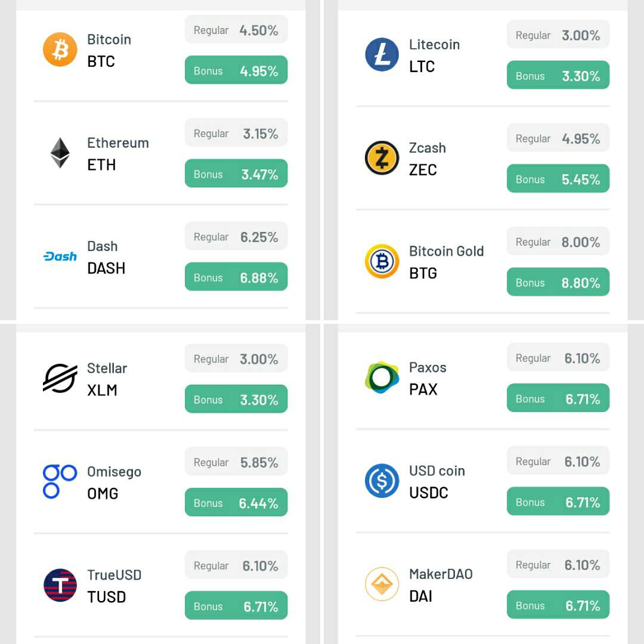Screen dimensions: 644x644
Task: Click the Litecoin logo icon
Action: click(x=382, y=55)
